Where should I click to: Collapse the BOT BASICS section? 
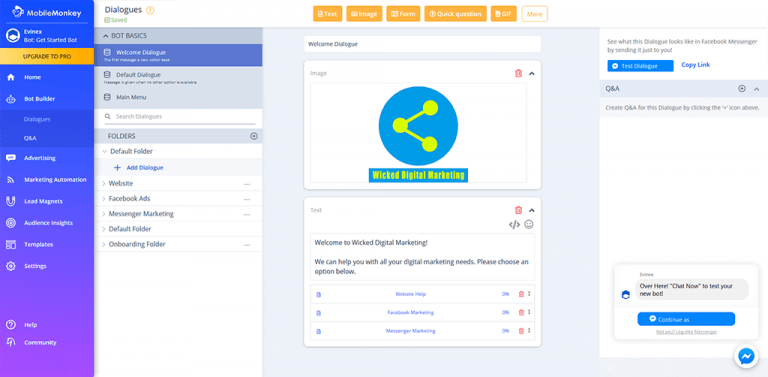[106, 36]
